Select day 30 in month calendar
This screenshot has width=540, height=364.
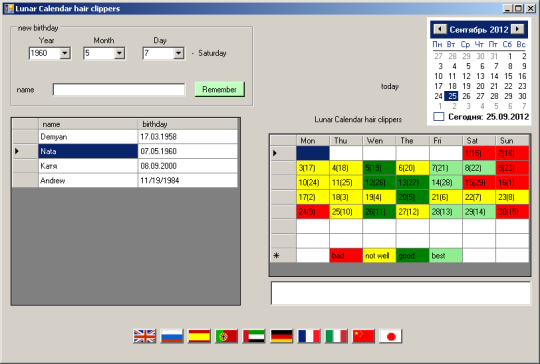click(522, 96)
